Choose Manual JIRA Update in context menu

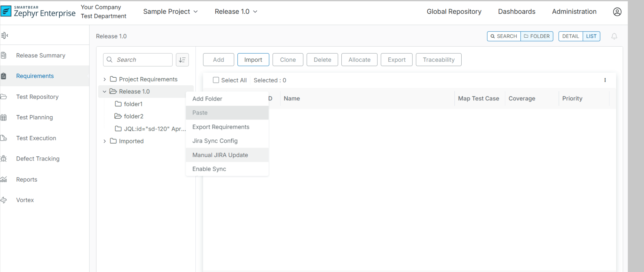(x=220, y=155)
